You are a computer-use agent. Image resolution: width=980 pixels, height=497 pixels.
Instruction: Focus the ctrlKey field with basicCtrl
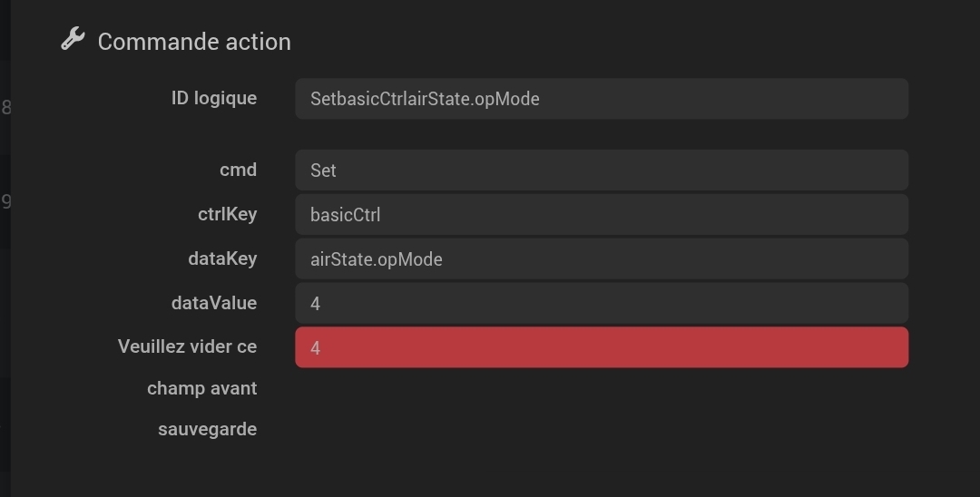602,214
